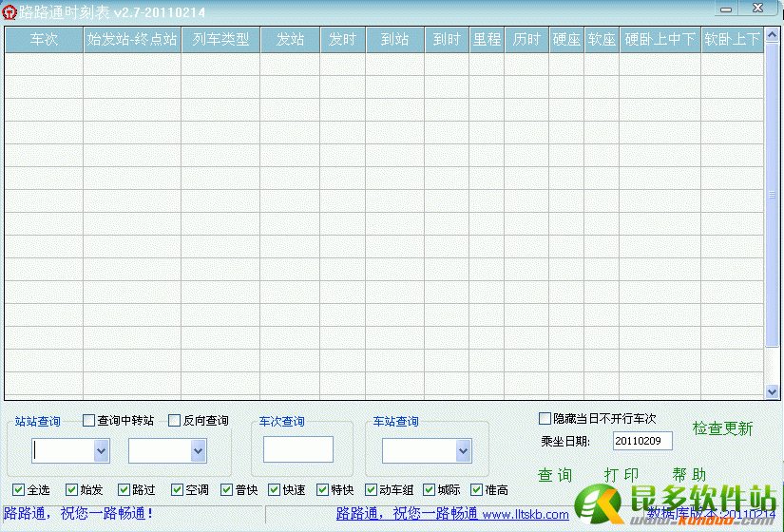
Task: Click the scrollbar down arrow in the table
Action: coord(772,390)
